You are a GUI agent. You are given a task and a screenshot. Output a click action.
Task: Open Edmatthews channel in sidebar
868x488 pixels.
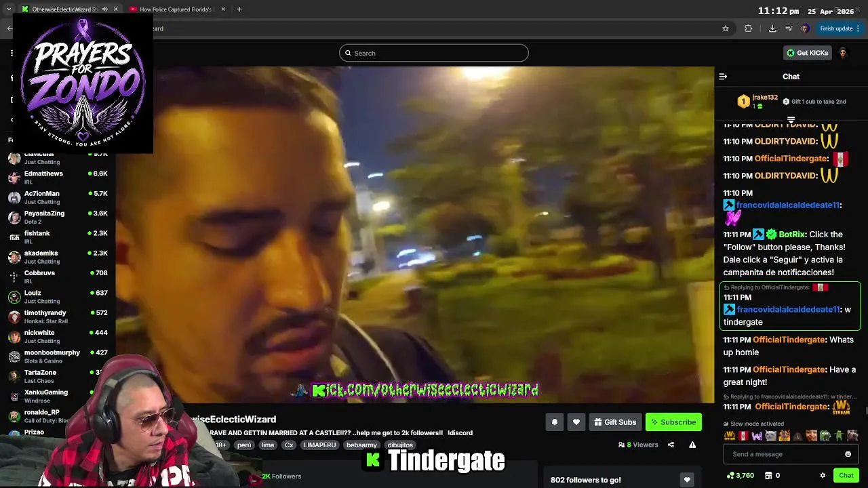click(x=58, y=178)
